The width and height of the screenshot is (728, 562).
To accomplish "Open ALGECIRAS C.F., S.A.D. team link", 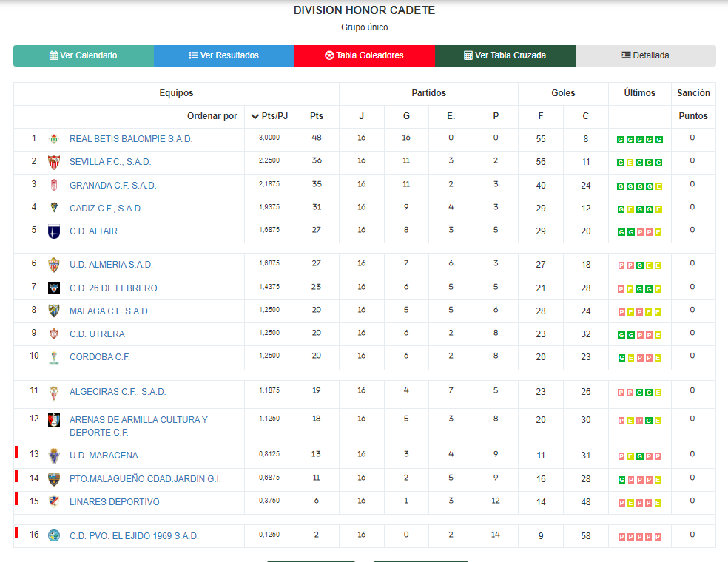I will click(x=118, y=392).
